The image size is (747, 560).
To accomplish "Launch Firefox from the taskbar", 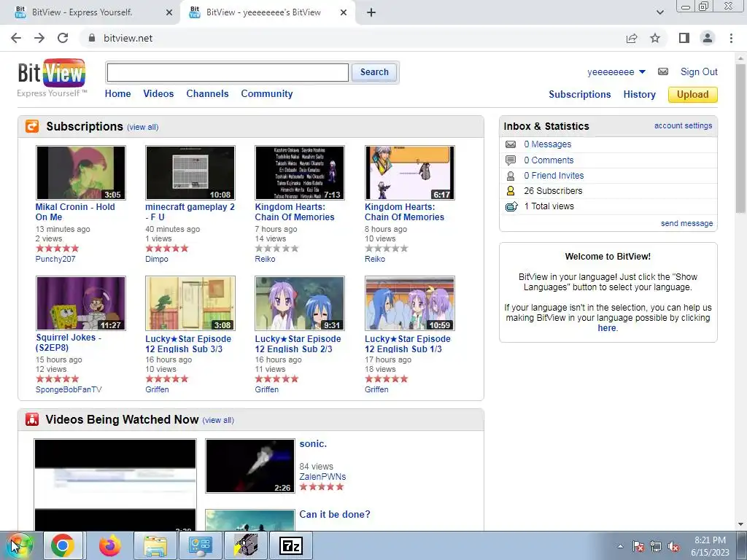I will (110, 545).
